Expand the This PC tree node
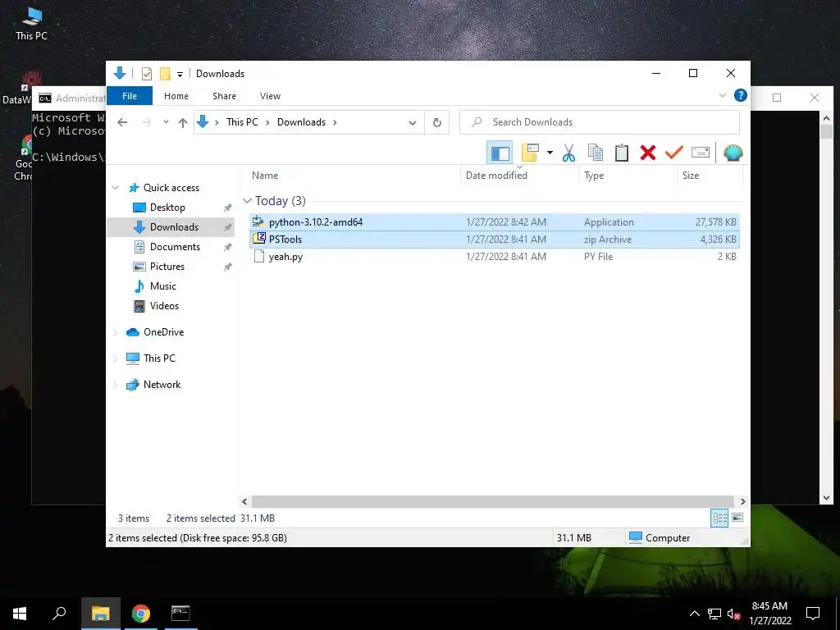The image size is (840, 630). pyautogui.click(x=115, y=358)
